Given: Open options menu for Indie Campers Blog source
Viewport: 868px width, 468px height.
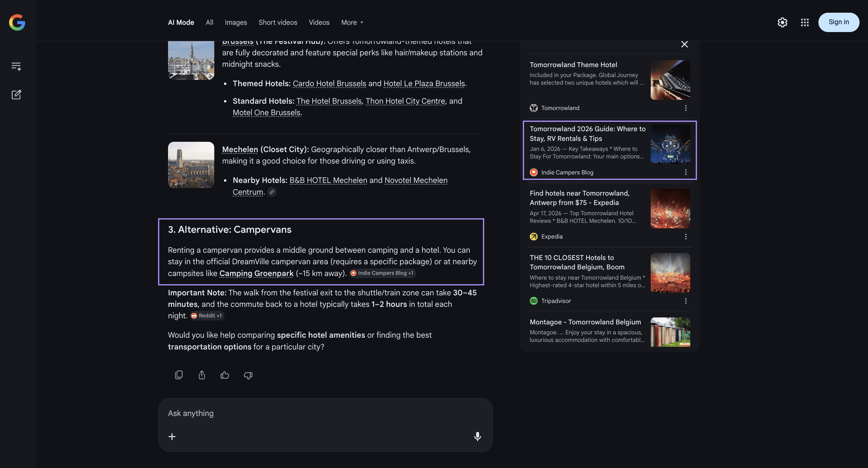Looking at the screenshot, I should pyautogui.click(x=685, y=172).
